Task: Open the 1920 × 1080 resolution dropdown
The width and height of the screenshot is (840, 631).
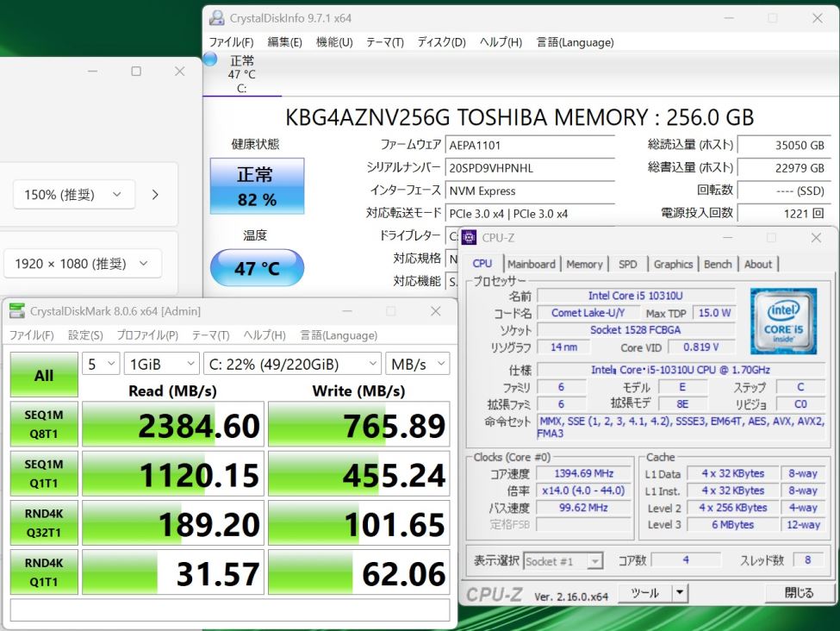Action: click(x=83, y=264)
